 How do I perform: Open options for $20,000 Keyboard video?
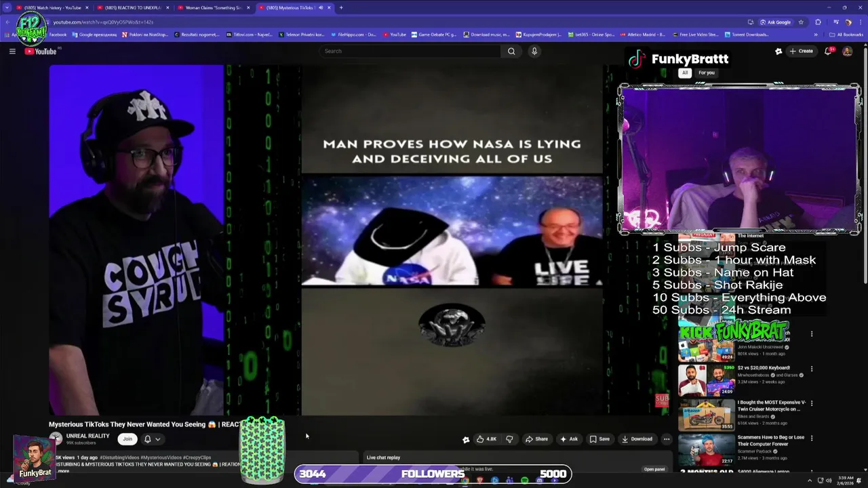811,369
